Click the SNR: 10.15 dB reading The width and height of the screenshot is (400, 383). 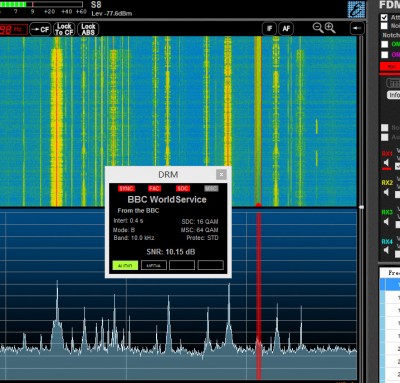(x=171, y=252)
